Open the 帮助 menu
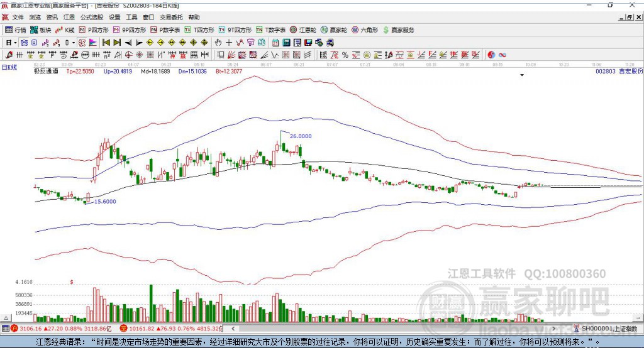The width and height of the screenshot is (644, 348). point(194,17)
